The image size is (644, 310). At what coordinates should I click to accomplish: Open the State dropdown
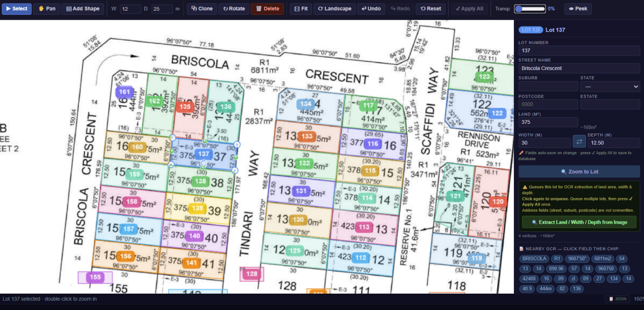(x=610, y=86)
